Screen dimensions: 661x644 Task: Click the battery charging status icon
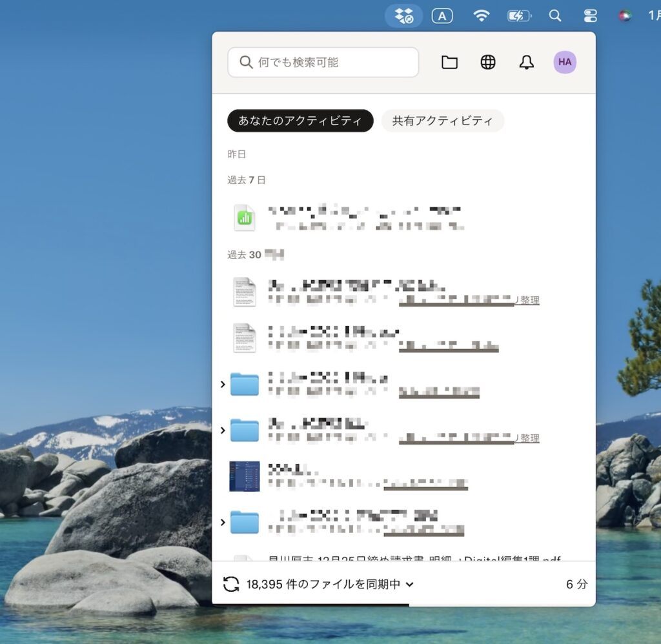pyautogui.click(x=519, y=15)
